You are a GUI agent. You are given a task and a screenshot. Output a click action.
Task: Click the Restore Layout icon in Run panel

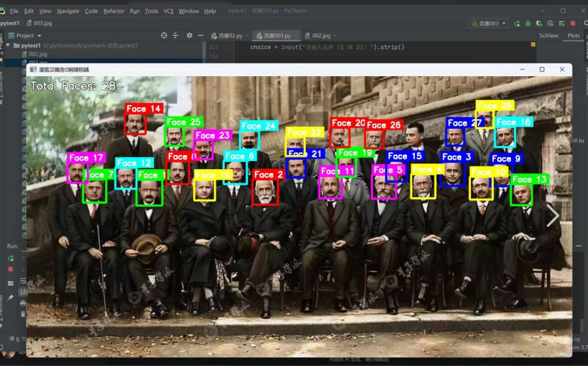[x=10, y=283]
